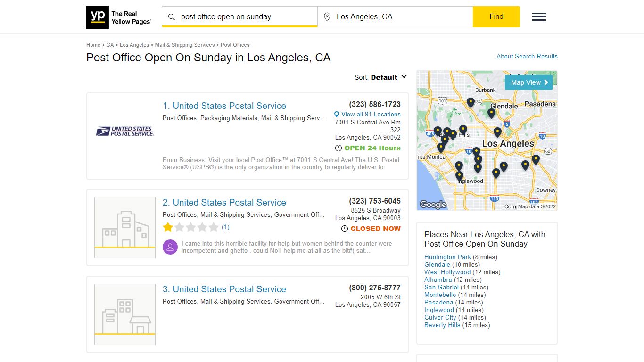The width and height of the screenshot is (644, 362).
Task: Click the page heading Post Office Open On Sunday
Action: pos(208,58)
